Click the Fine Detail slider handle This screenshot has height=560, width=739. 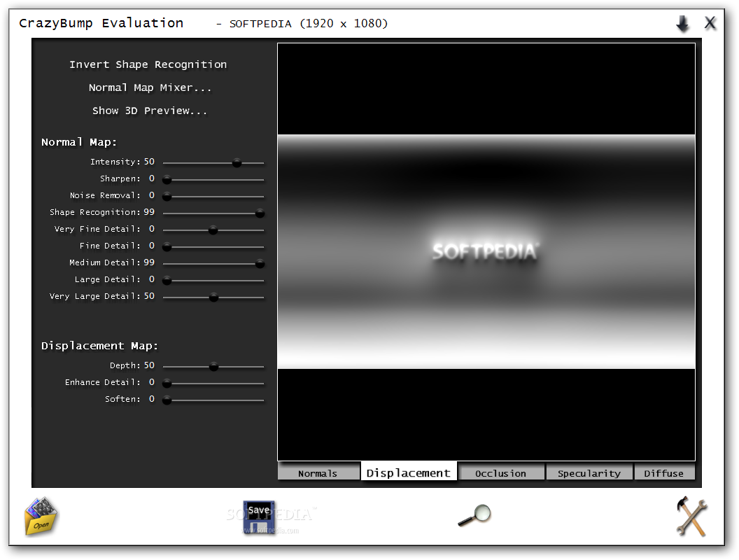click(167, 247)
